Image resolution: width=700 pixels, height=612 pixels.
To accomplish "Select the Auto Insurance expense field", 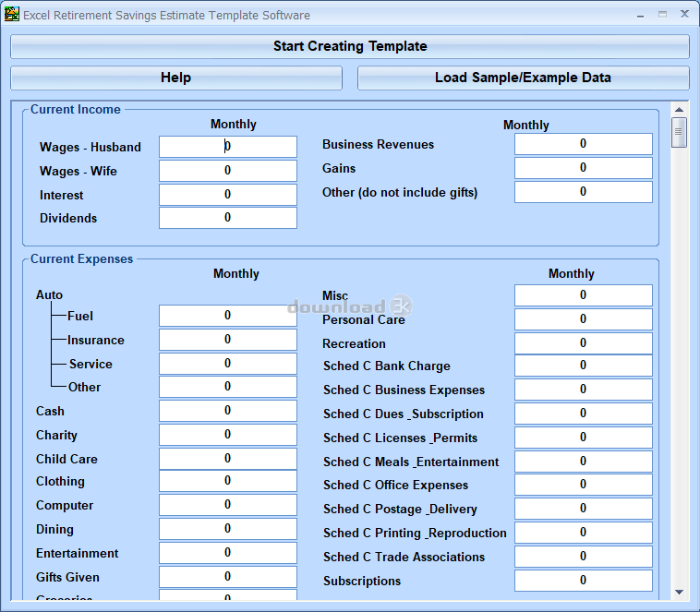I will pyautogui.click(x=228, y=340).
